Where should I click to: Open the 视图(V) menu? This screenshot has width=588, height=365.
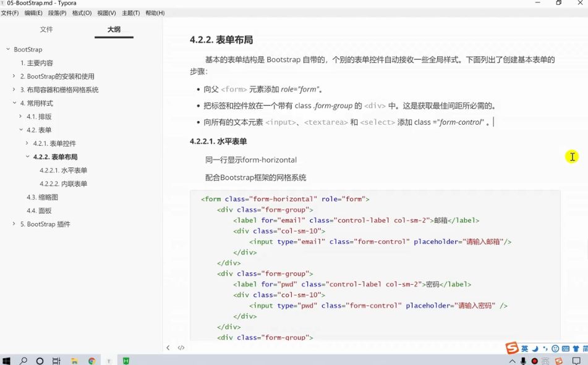pyautogui.click(x=106, y=13)
